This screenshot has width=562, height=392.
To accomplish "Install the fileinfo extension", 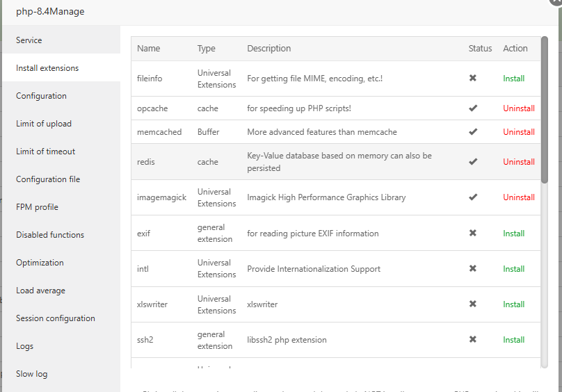I will pyautogui.click(x=514, y=79).
